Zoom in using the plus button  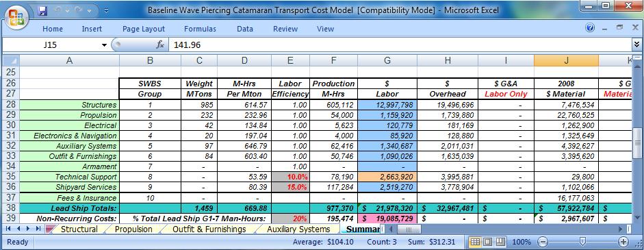(x=623, y=242)
